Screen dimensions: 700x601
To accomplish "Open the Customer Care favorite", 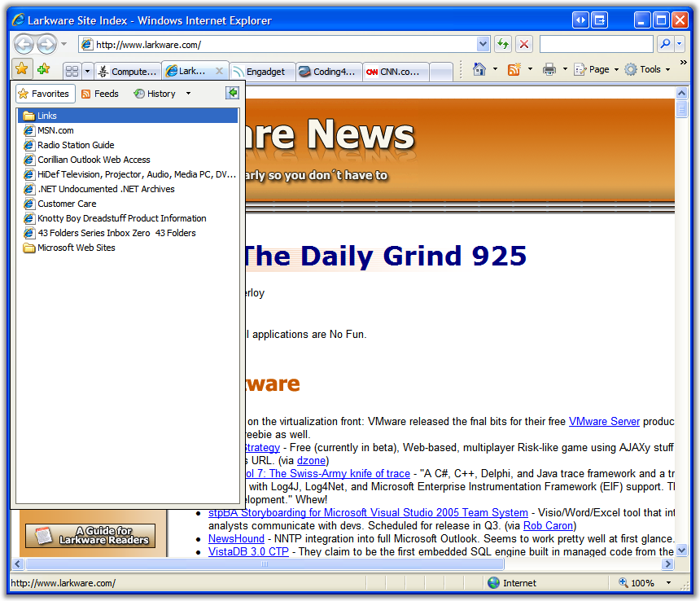I will (128, 204).
